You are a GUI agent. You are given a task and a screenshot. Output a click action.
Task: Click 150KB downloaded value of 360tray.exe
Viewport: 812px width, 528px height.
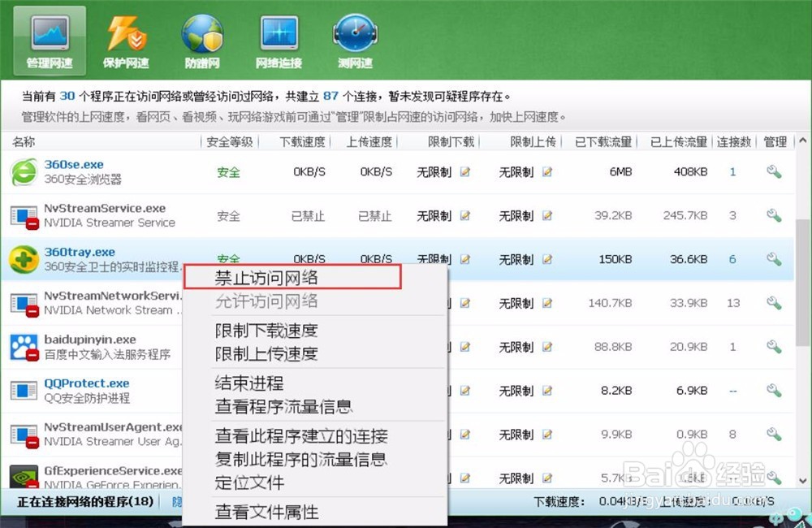(x=615, y=259)
